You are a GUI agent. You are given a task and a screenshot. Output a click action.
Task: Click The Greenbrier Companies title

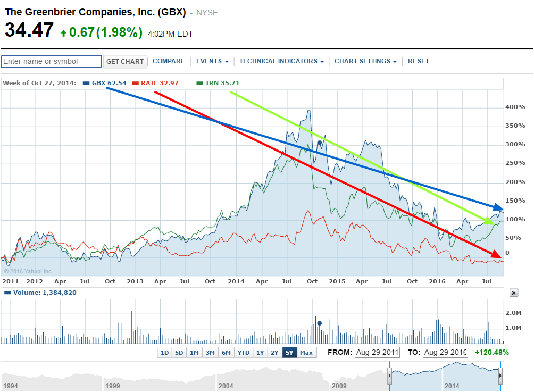click(x=95, y=12)
